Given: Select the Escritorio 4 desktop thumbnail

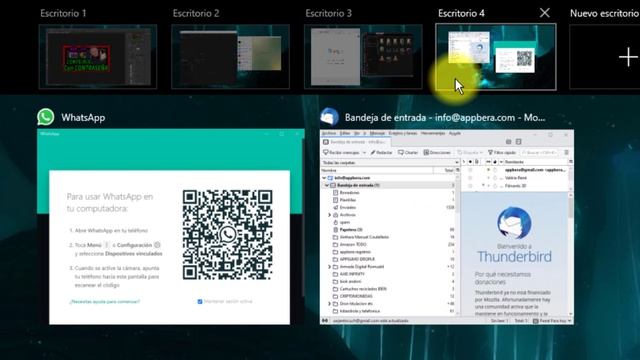Looking at the screenshot, I should pos(496,56).
